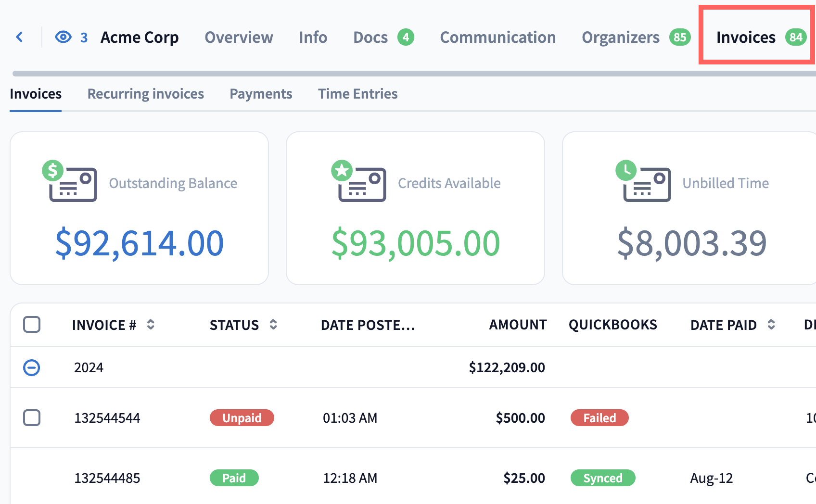The width and height of the screenshot is (816, 504).
Task: Check the box for invoice 132544544
Action: [x=32, y=417]
